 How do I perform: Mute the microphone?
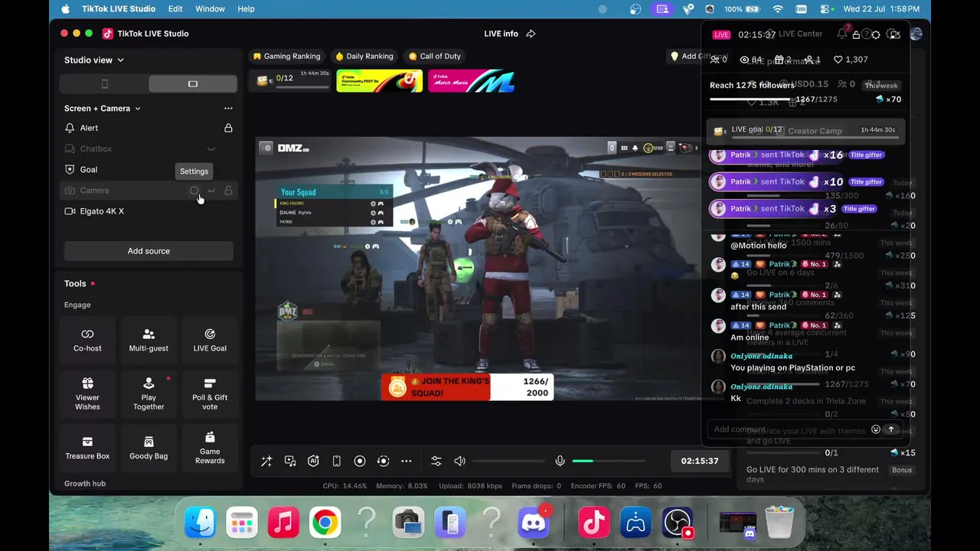(560, 461)
